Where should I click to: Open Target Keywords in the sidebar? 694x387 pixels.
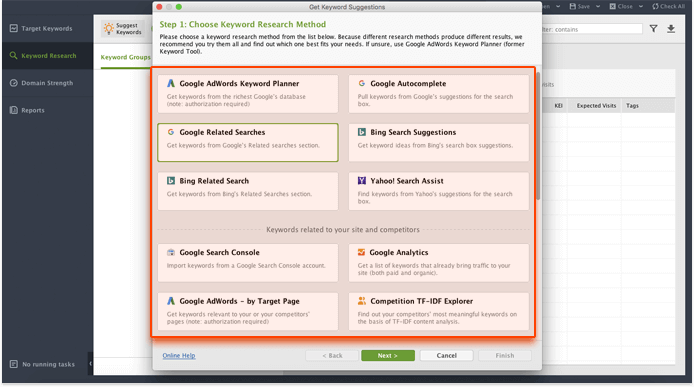(46, 28)
